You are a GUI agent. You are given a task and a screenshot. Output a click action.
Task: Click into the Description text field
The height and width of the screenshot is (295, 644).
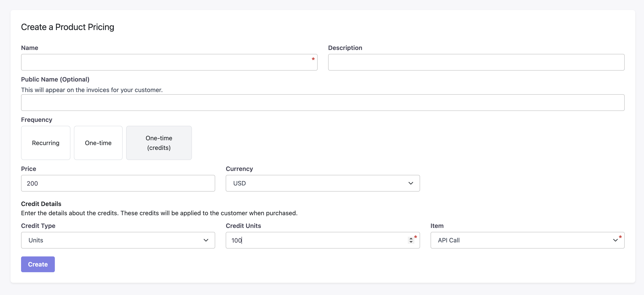tap(476, 62)
